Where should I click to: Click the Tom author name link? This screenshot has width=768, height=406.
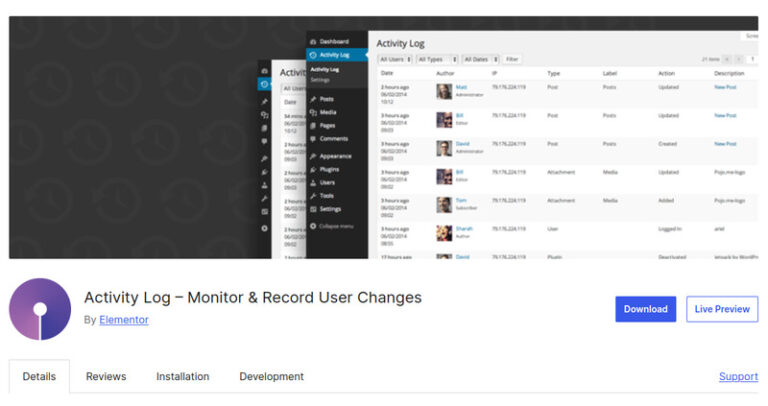click(461, 200)
